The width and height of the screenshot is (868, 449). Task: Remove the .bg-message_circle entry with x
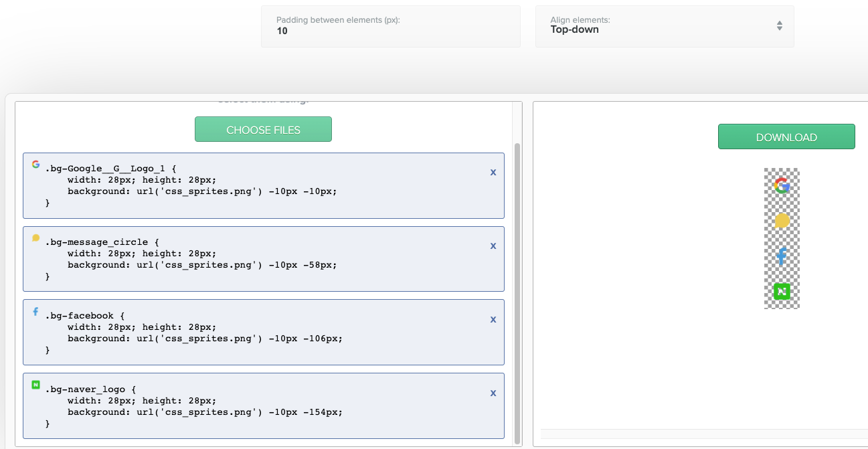click(493, 246)
